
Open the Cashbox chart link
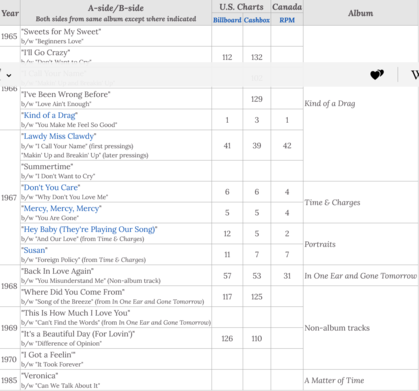257,20
